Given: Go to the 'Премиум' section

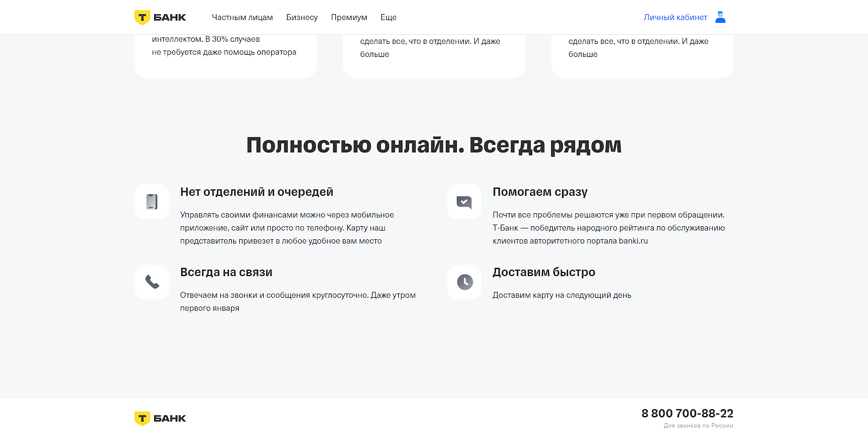Looking at the screenshot, I should tap(349, 17).
